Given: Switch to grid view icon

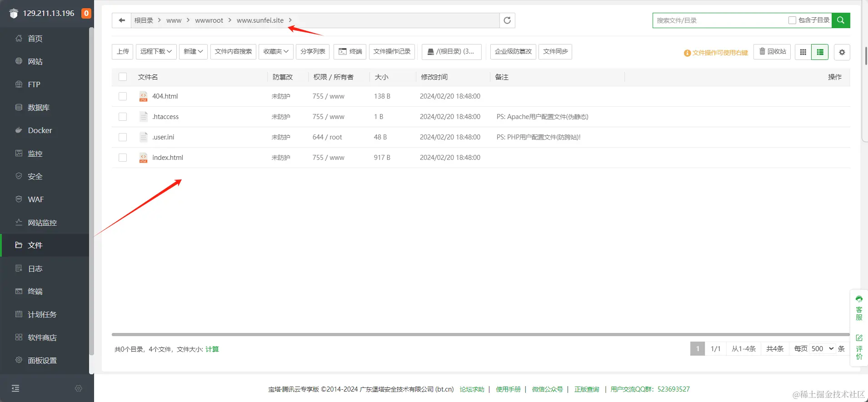Looking at the screenshot, I should (803, 52).
